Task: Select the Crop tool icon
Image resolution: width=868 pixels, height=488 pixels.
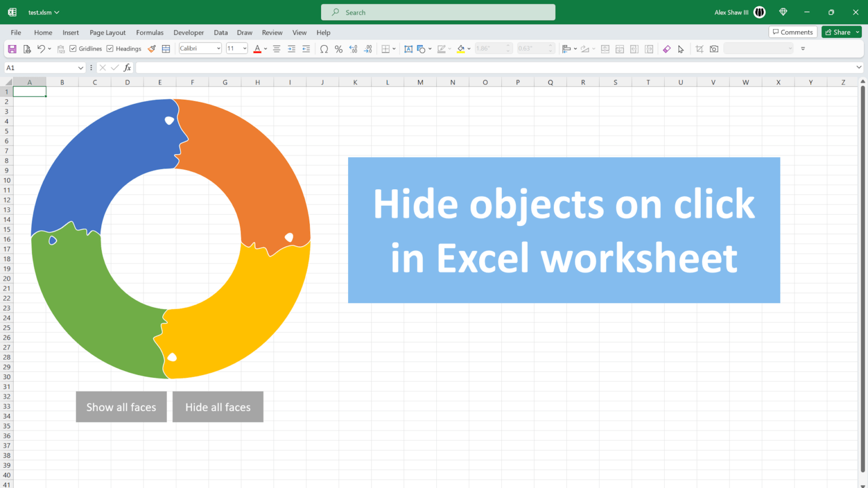Action: pyautogui.click(x=700, y=49)
